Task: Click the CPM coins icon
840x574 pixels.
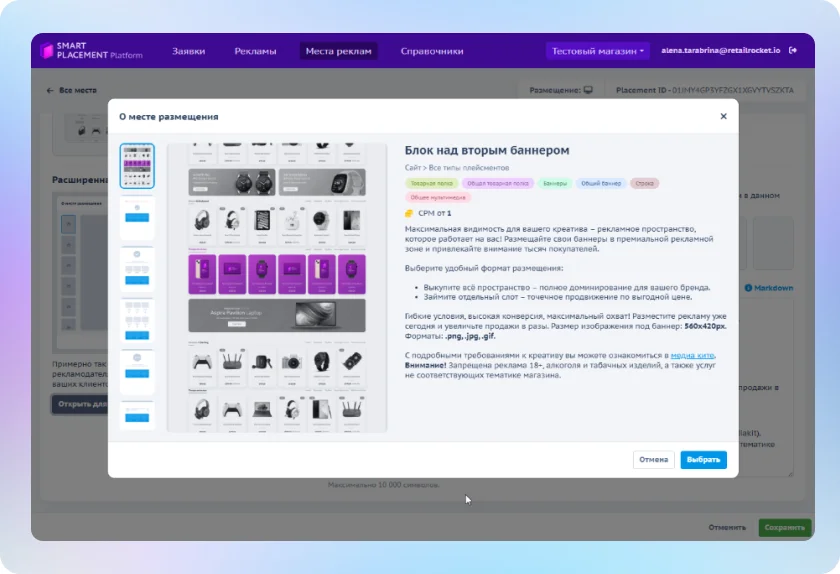Action: pos(408,213)
